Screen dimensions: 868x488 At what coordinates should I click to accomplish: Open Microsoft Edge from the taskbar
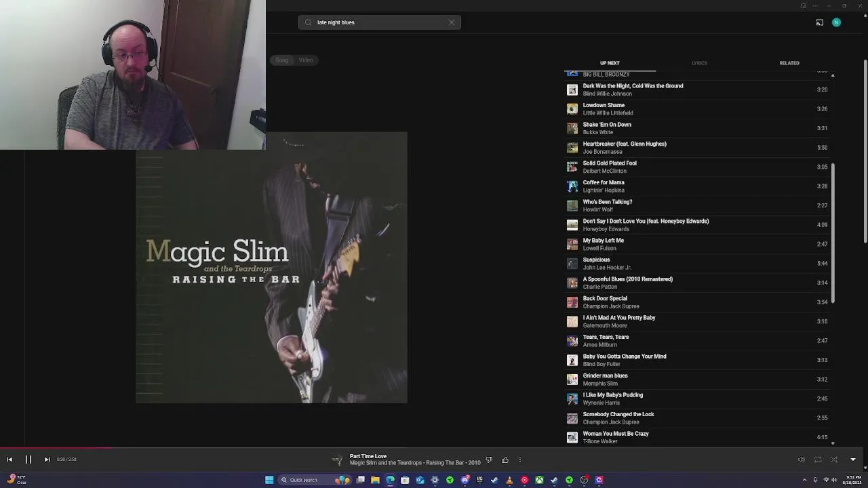[390, 480]
